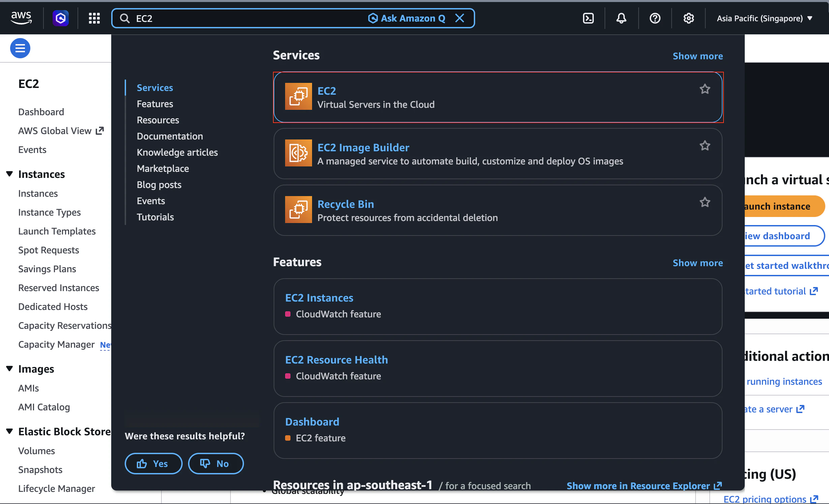Open the CloudShell terminal icon
This screenshot has width=829, height=504.
coord(588,18)
